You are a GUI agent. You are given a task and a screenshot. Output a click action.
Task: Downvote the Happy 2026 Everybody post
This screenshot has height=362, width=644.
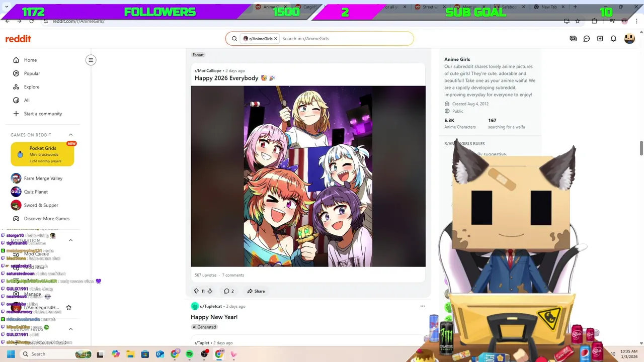click(x=210, y=291)
